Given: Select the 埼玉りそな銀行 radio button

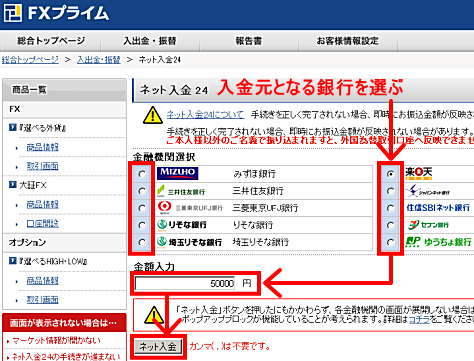Looking at the screenshot, I should [x=142, y=242].
